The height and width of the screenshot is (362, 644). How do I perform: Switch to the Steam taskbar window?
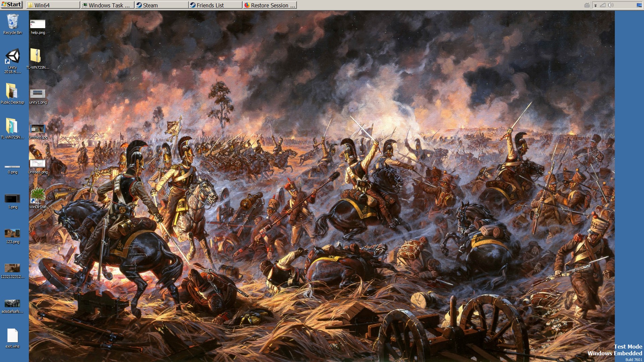click(161, 5)
